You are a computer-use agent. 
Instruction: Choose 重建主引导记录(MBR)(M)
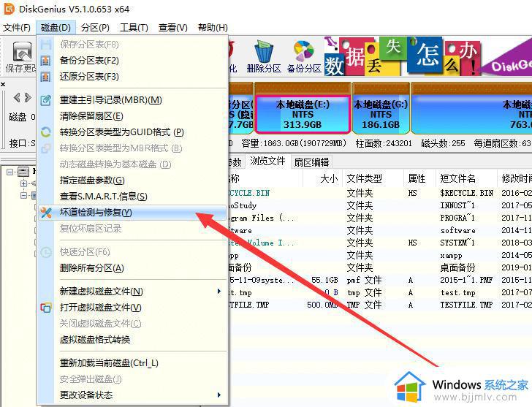click(x=132, y=100)
